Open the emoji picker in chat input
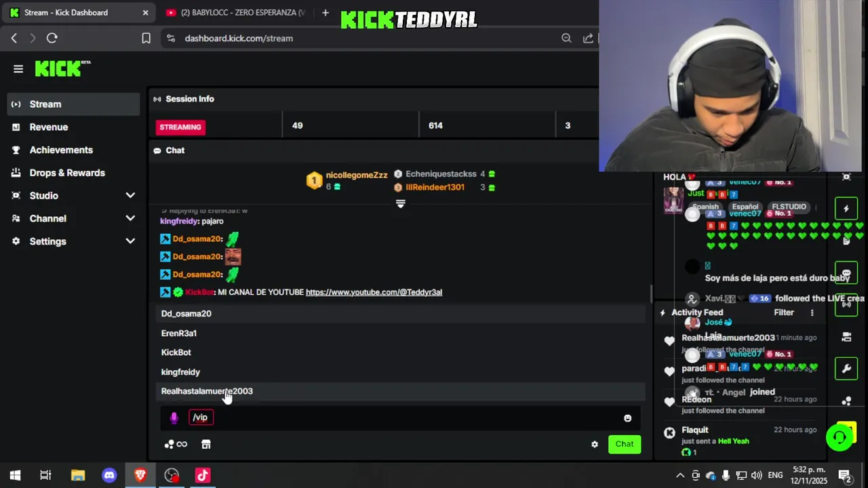This screenshot has width=868, height=488. (627, 418)
